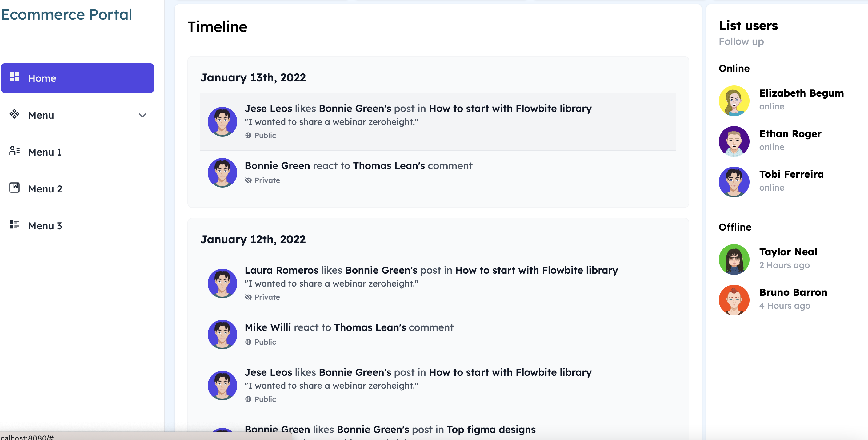Open Menu 3 in the sidebar

pos(78,226)
